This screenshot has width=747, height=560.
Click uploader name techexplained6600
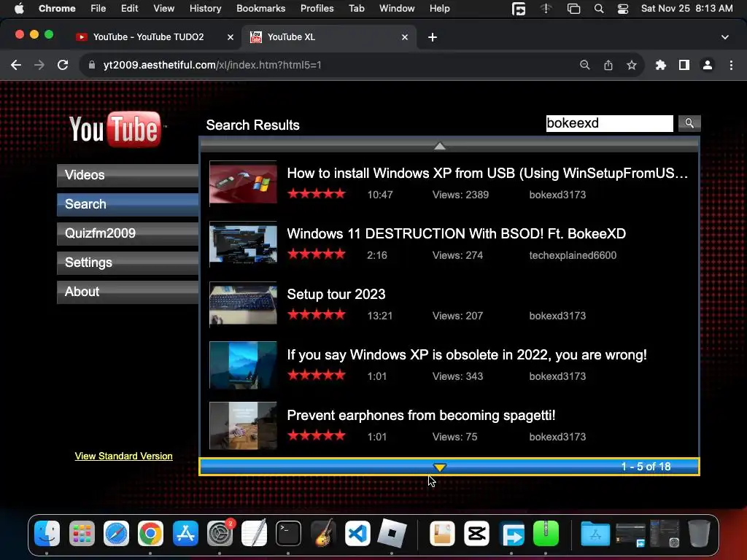[x=573, y=255]
